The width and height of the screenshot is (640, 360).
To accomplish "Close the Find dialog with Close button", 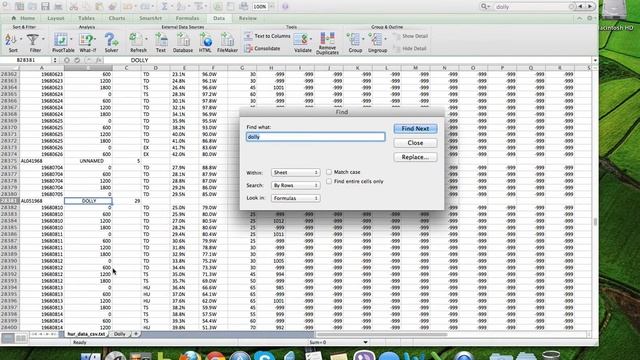I will pos(415,143).
